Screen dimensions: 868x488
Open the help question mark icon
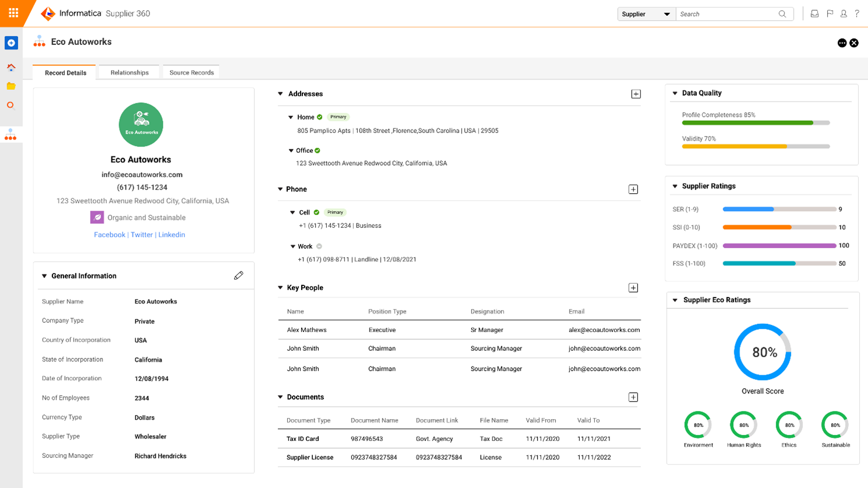coord(857,13)
